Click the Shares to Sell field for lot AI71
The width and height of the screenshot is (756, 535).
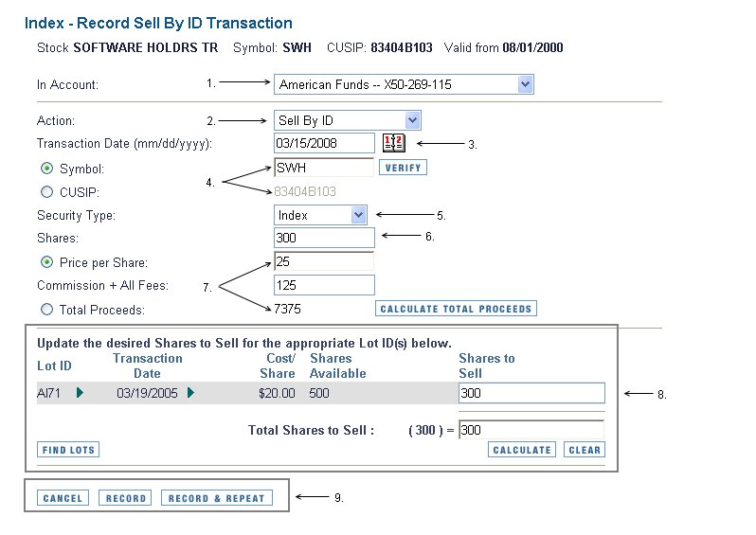click(x=531, y=393)
